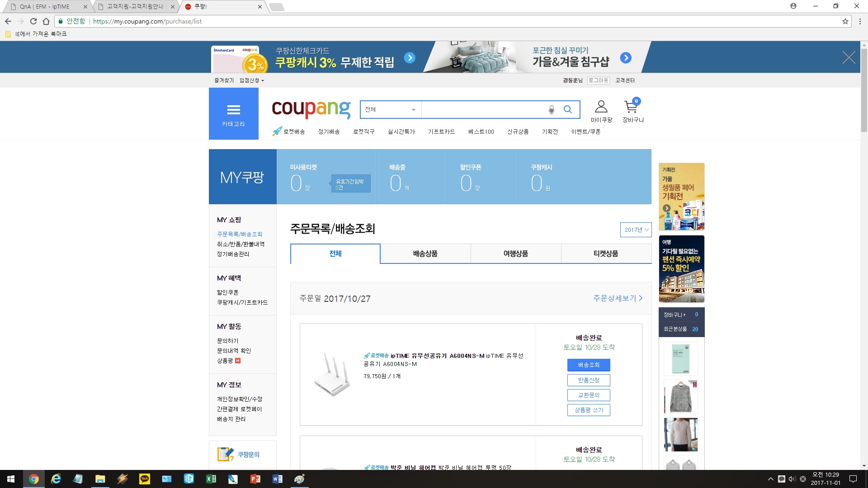Screen dimensions: 868x488
Task: Click the 로그아웃 button
Action: click(598, 80)
